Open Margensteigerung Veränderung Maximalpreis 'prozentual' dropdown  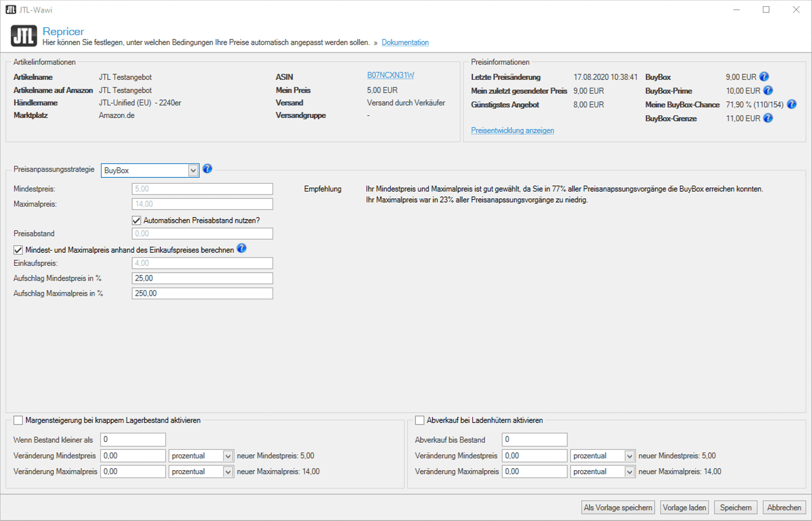click(201, 471)
